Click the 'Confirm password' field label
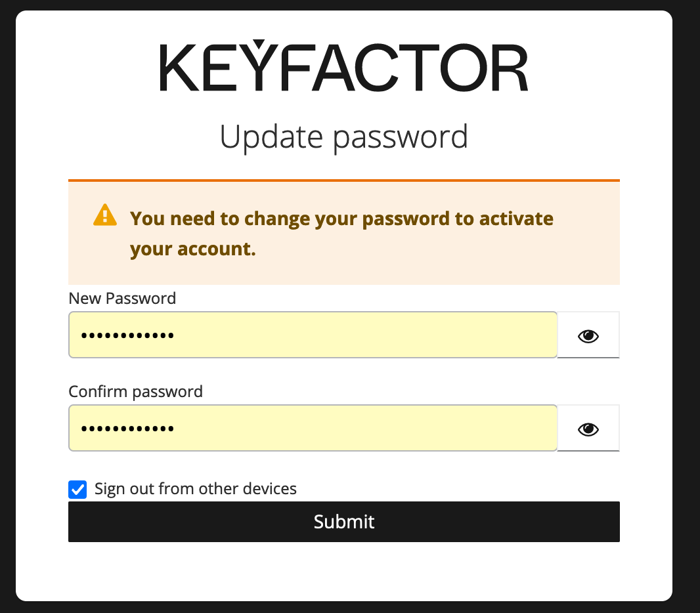 135,392
